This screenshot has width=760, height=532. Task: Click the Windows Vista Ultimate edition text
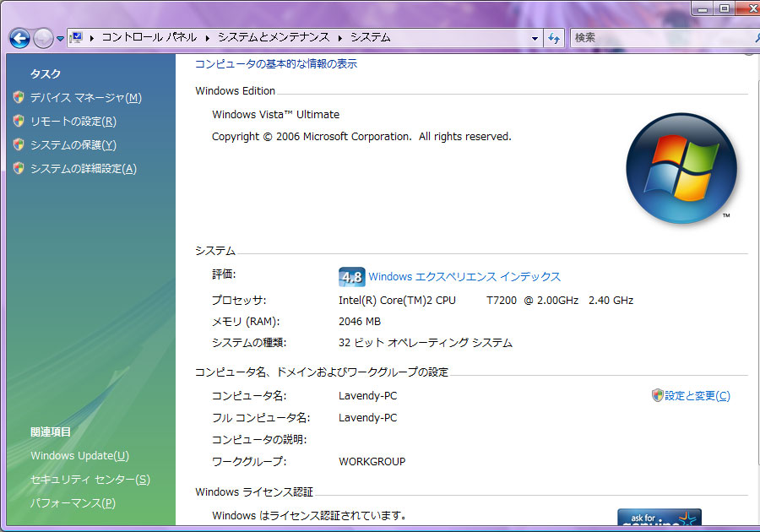276,115
